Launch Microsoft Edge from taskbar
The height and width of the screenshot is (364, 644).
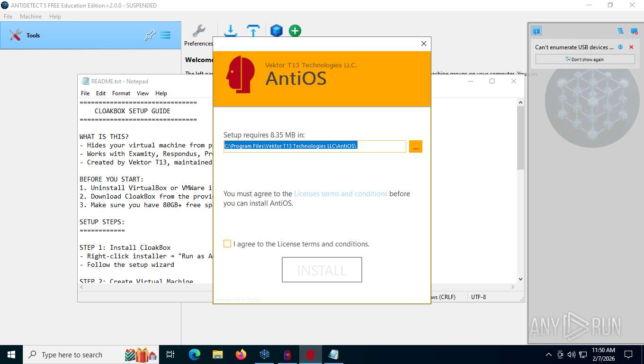195,355
